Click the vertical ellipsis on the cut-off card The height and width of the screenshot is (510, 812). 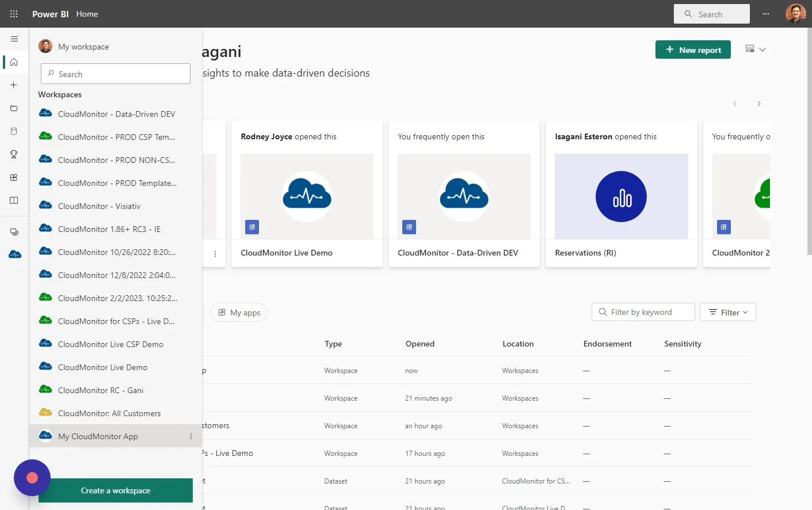point(215,254)
